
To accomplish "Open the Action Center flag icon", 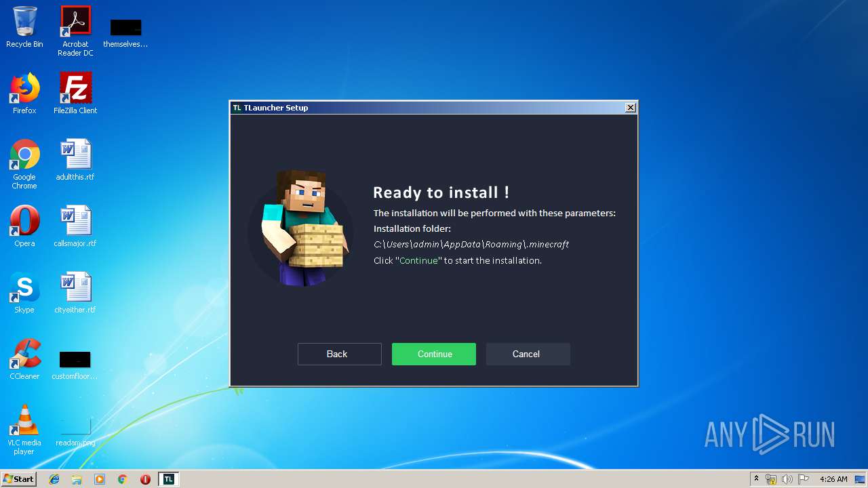I will 803,479.
